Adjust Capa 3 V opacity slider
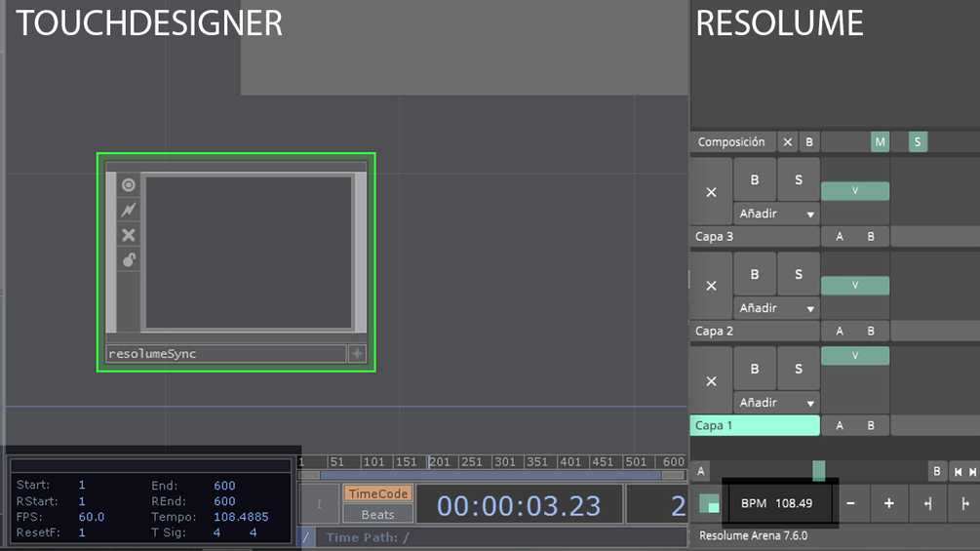 (855, 190)
